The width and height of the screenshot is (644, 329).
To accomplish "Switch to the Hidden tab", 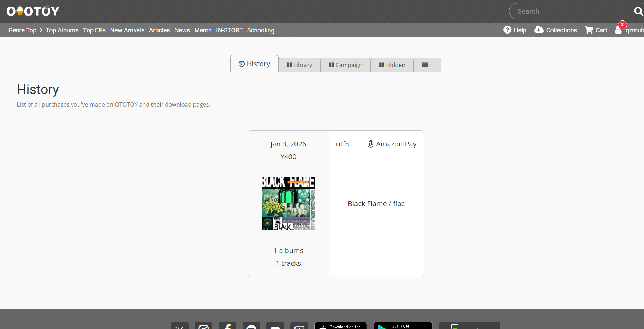I will 392,65.
